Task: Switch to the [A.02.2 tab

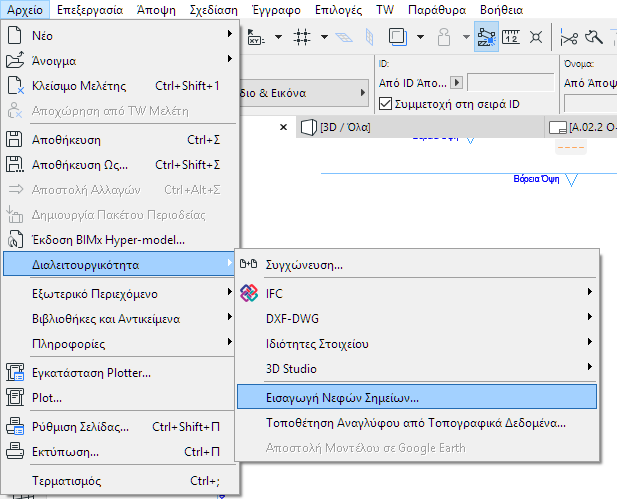Action: point(582,127)
